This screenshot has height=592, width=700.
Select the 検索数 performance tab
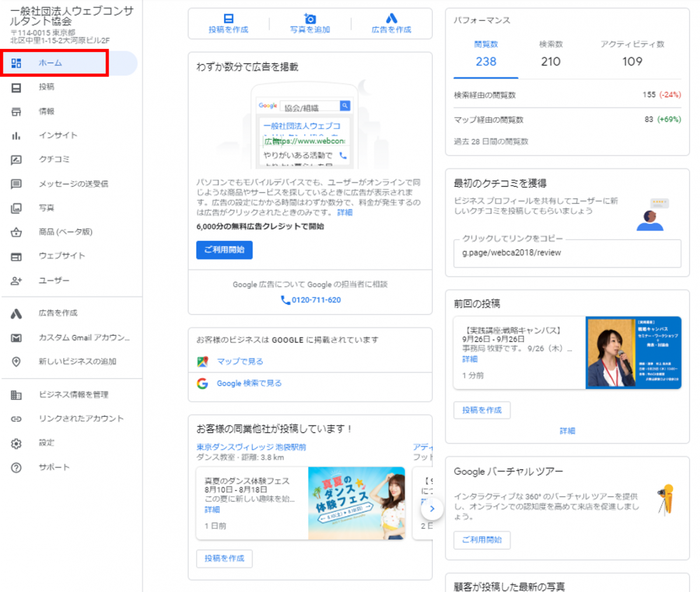(x=551, y=54)
